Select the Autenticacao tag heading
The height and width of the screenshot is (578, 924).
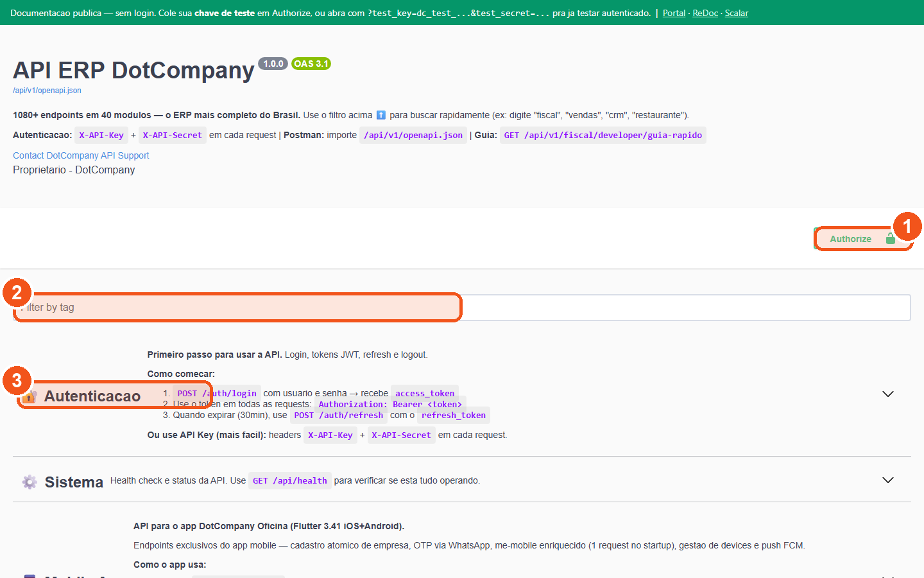92,396
